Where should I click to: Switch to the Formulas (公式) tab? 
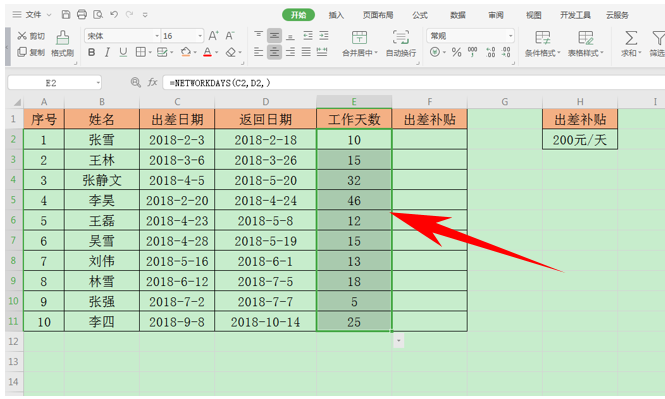pyautogui.click(x=420, y=15)
